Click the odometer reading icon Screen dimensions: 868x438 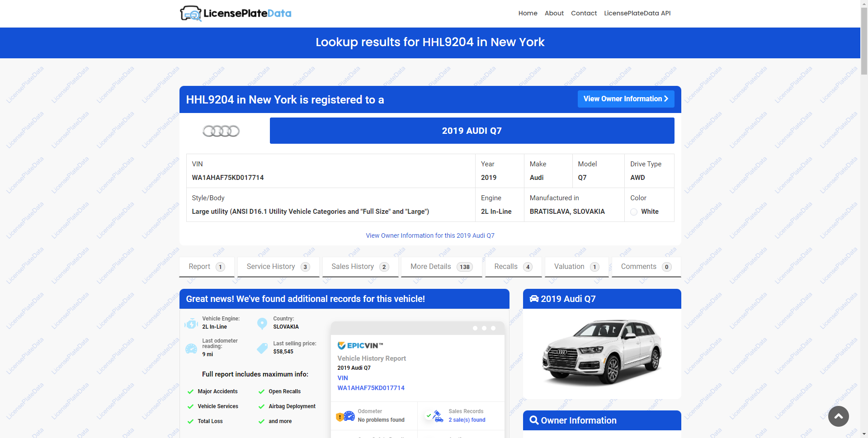tap(191, 349)
